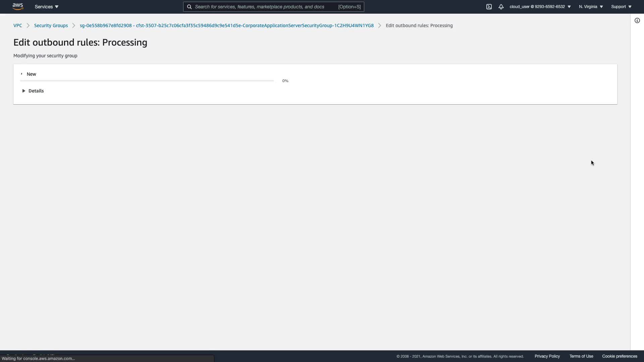
Task: Open the Support menu
Action: pyautogui.click(x=621, y=7)
